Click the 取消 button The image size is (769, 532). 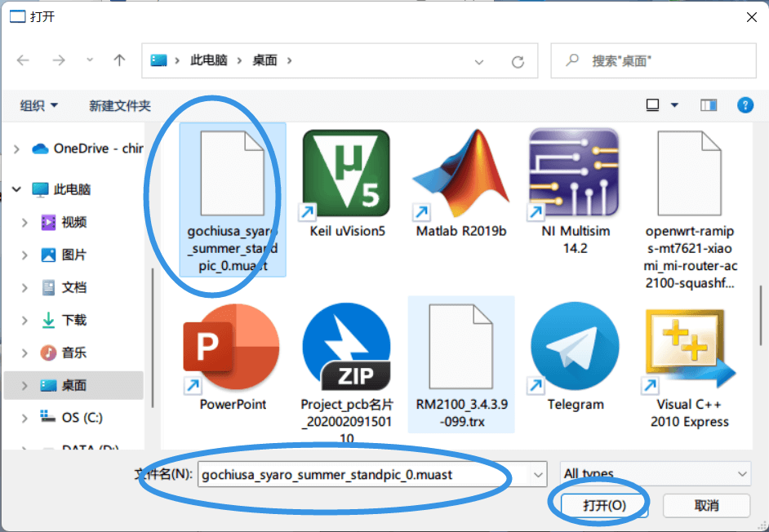click(706, 505)
